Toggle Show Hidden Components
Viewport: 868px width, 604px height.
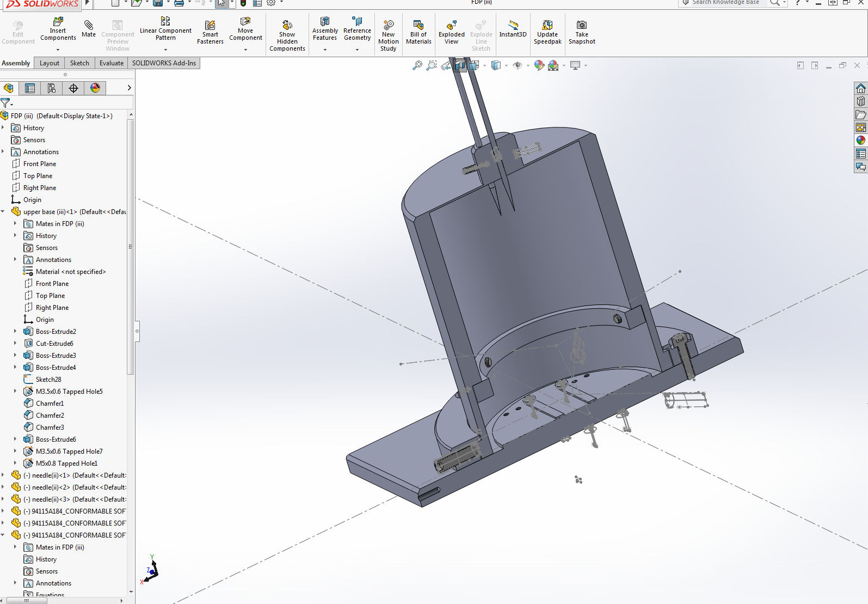click(x=287, y=35)
